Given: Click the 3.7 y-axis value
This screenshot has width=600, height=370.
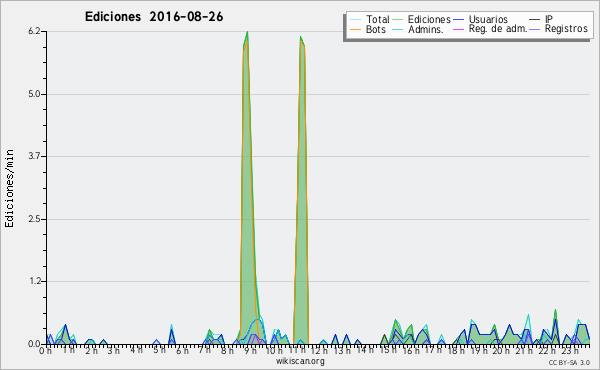Looking at the screenshot, I should point(34,156).
